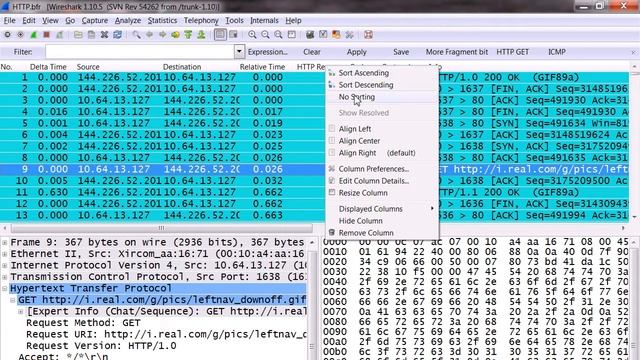
Task: Toggle packet list colorize icon
Action: click(x=220, y=35)
